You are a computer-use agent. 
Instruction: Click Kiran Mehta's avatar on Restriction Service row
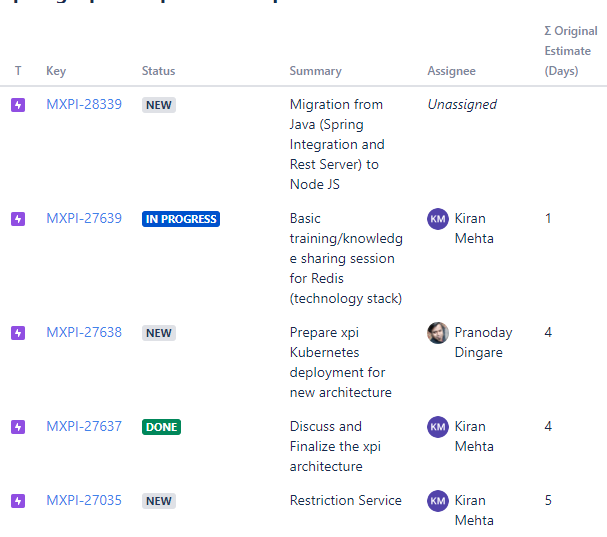pos(438,501)
